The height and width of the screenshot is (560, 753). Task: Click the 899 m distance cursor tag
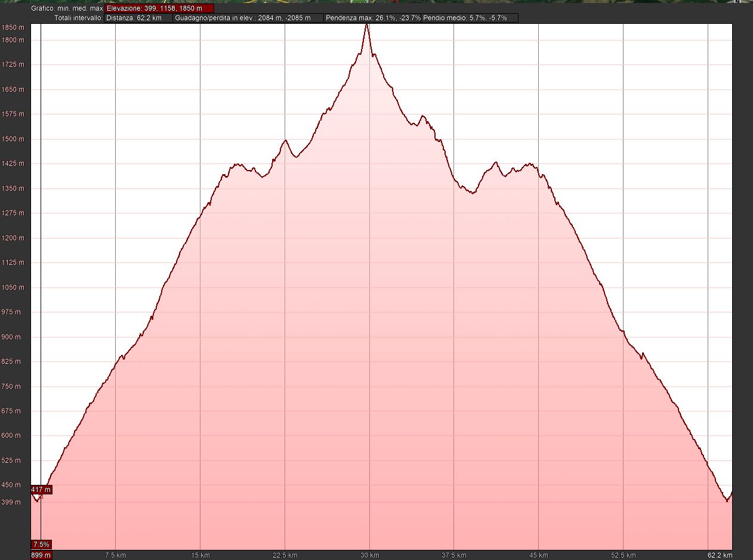(x=41, y=555)
